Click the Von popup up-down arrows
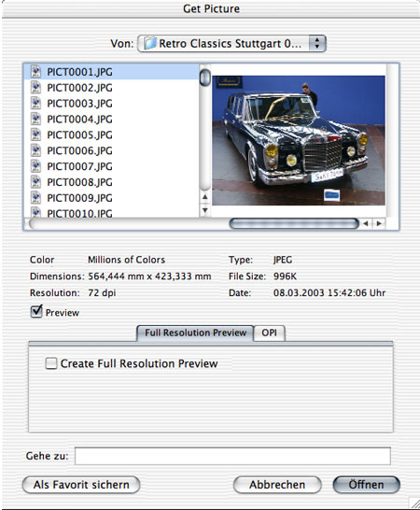 (x=317, y=43)
